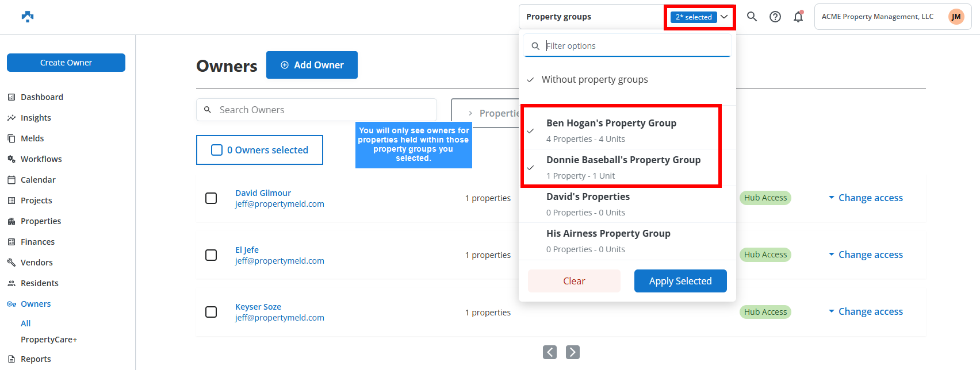The width and height of the screenshot is (980, 370).
Task: Click the Property Meld logo icon
Action: click(28, 17)
